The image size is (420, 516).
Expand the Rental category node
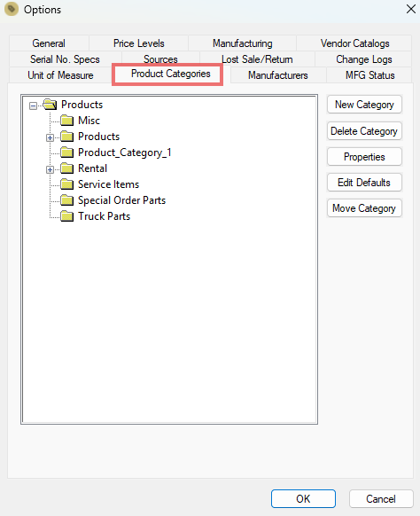coord(50,170)
